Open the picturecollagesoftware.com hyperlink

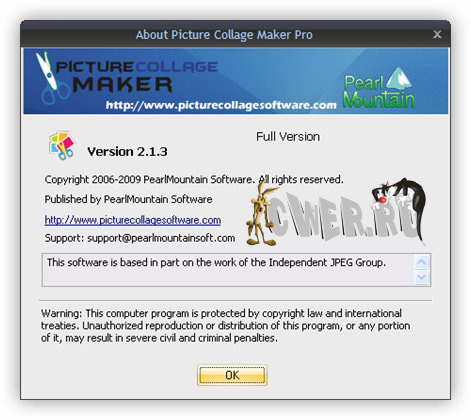pyautogui.click(x=133, y=220)
